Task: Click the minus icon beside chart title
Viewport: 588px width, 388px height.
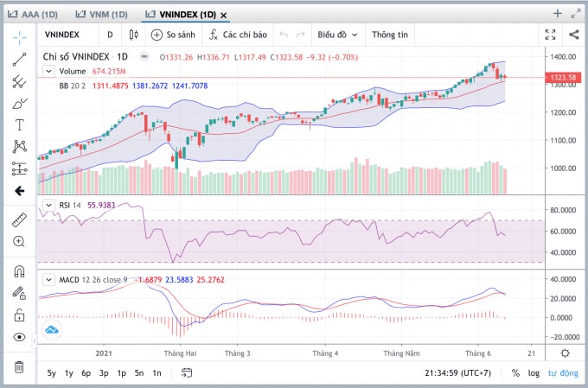Action: pyautogui.click(x=144, y=57)
